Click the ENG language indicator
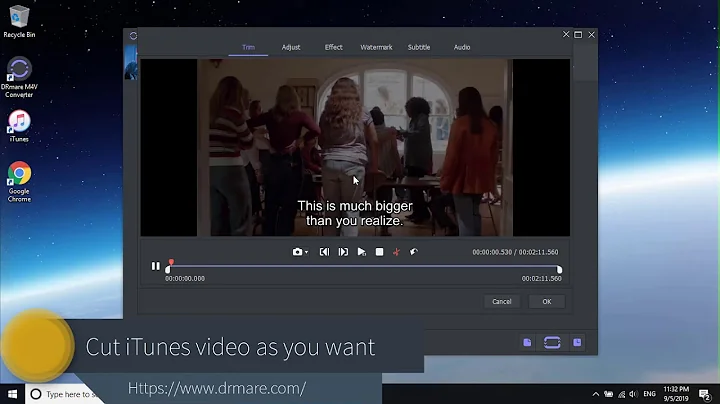 (x=649, y=394)
